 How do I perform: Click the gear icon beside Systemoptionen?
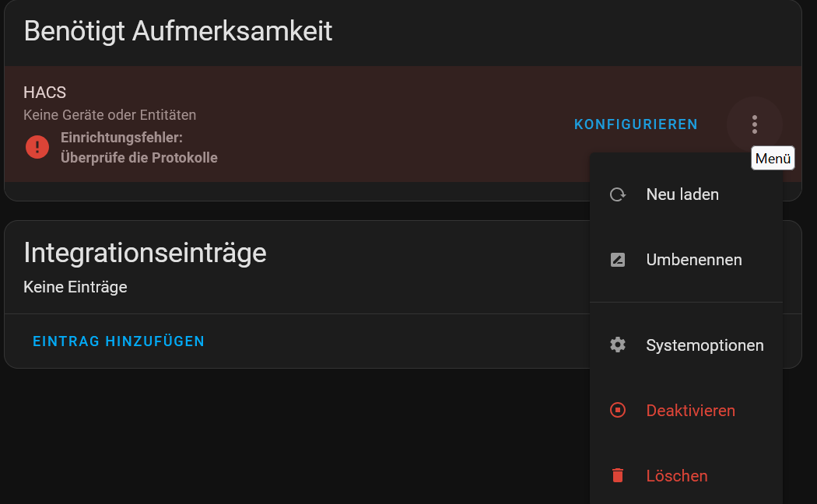point(618,345)
